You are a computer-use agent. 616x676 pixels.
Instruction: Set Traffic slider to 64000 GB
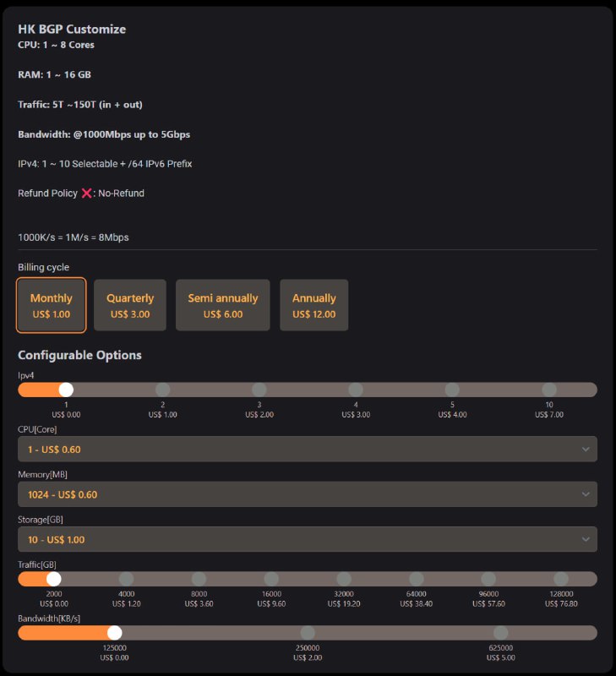point(417,579)
